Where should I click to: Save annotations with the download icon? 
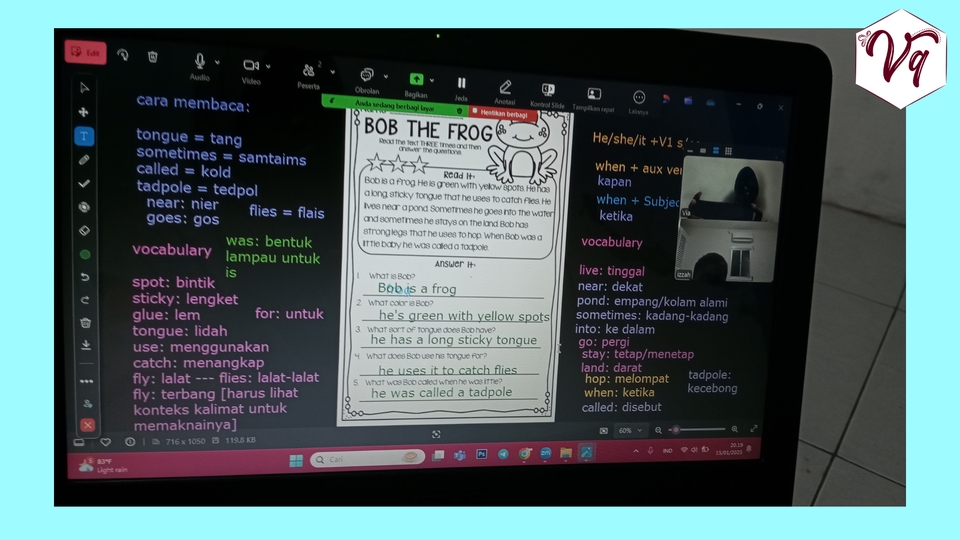[86, 345]
